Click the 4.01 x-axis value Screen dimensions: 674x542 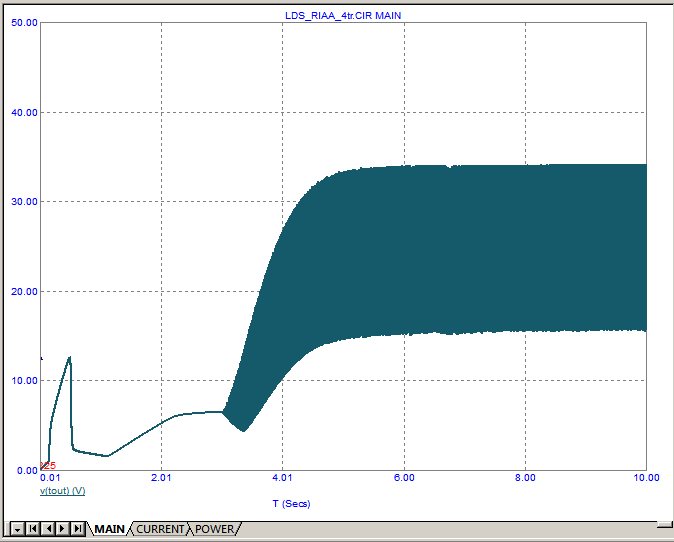282,478
